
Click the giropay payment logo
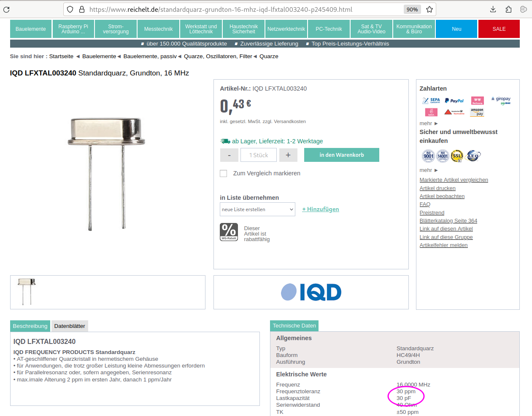tap(501, 100)
